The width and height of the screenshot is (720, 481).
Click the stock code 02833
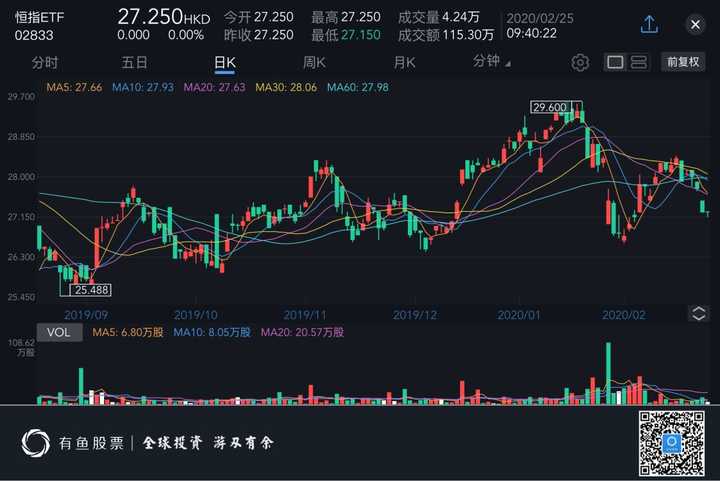click(34, 35)
